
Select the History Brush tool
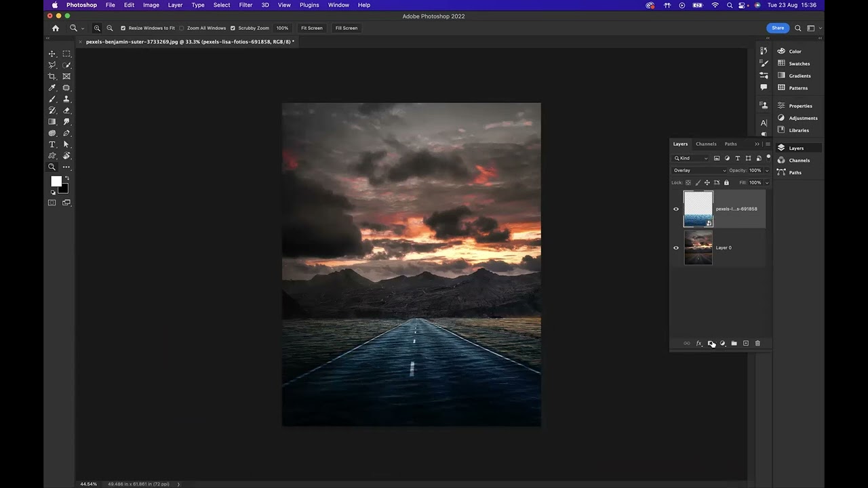pyautogui.click(x=52, y=110)
